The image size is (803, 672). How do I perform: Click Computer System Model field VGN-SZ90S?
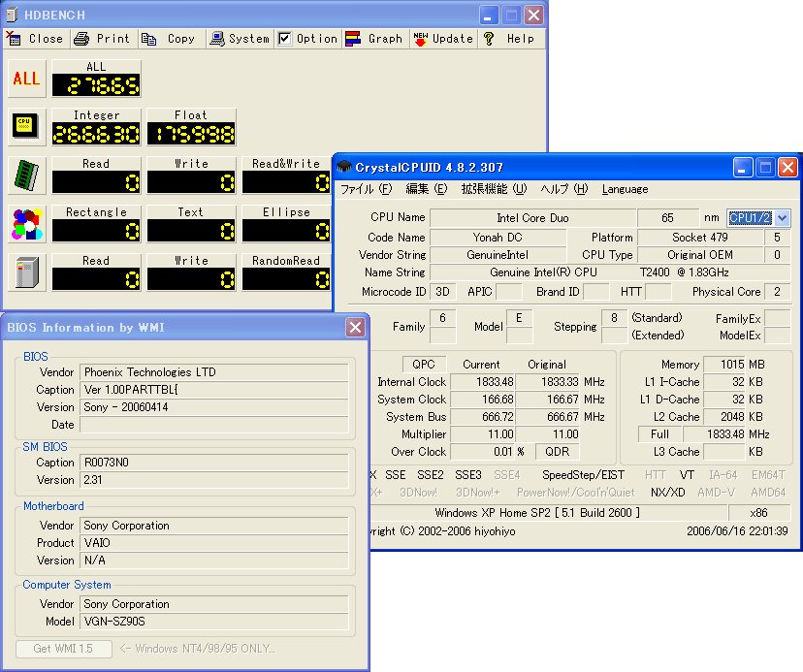pos(214,622)
